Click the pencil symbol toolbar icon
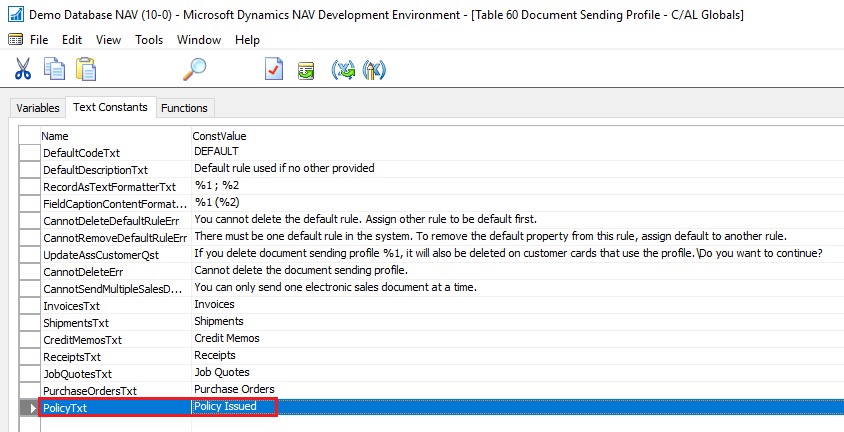Screen dimensions: 844x432 click(x=375, y=69)
